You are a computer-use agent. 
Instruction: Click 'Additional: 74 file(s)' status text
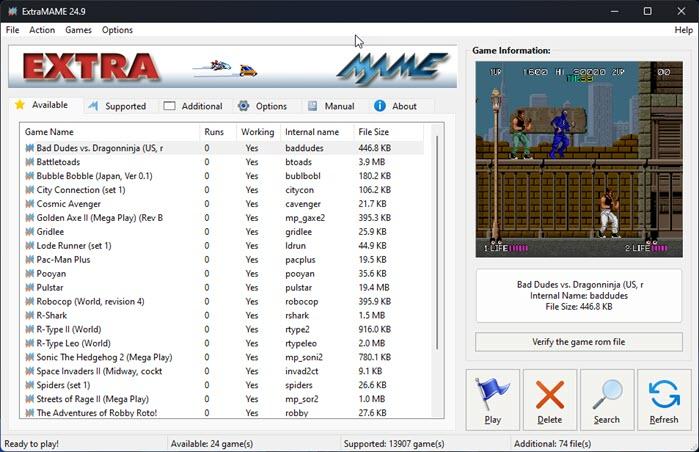552,444
